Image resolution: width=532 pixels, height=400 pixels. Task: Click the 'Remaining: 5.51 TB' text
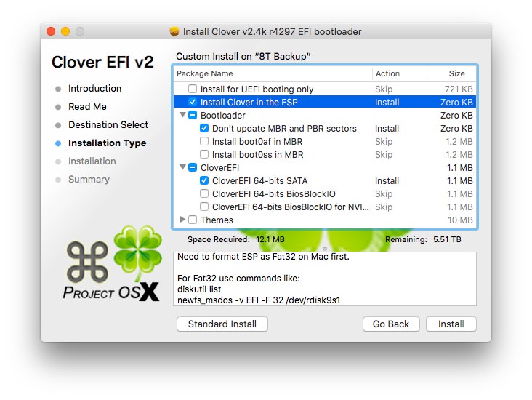coord(423,239)
